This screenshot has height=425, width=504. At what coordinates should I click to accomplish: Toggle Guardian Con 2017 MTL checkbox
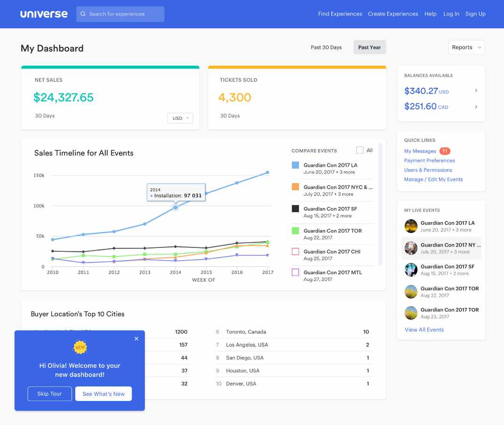coord(295,272)
